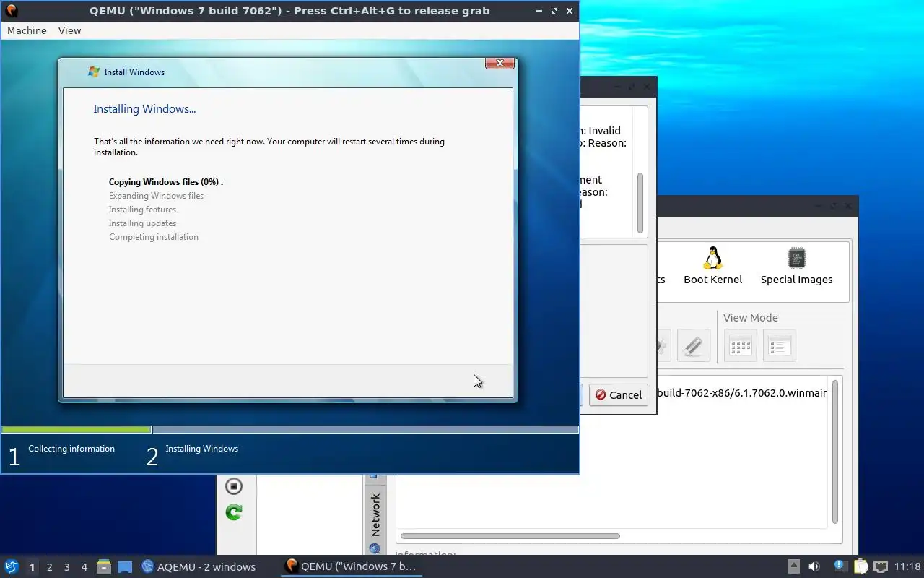Click the show desktop panel icon
The image size is (924, 578).
point(125,566)
